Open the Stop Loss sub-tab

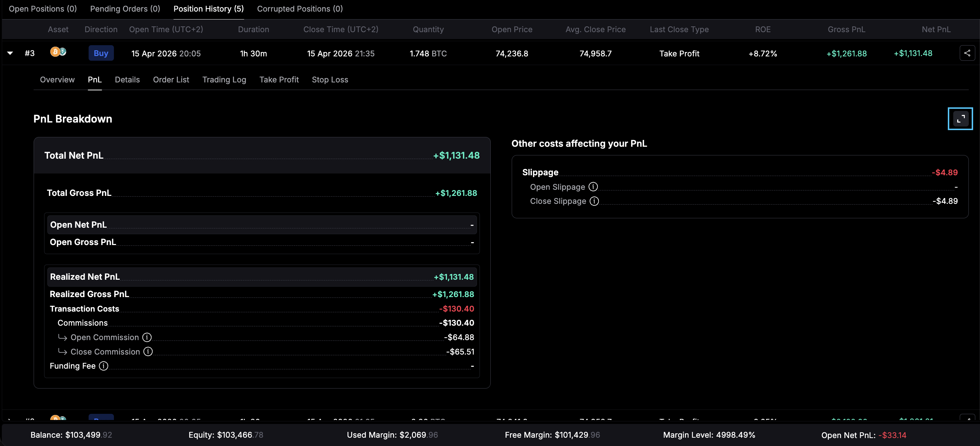pos(330,80)
